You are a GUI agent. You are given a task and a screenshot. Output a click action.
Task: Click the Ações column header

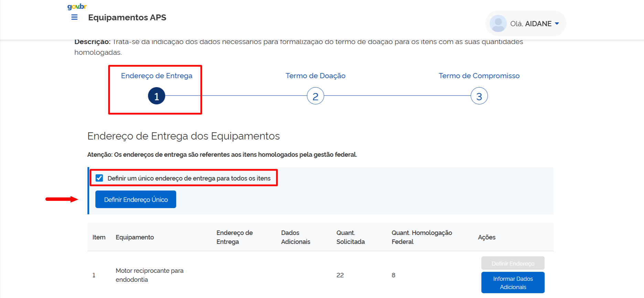coord(486,237)
